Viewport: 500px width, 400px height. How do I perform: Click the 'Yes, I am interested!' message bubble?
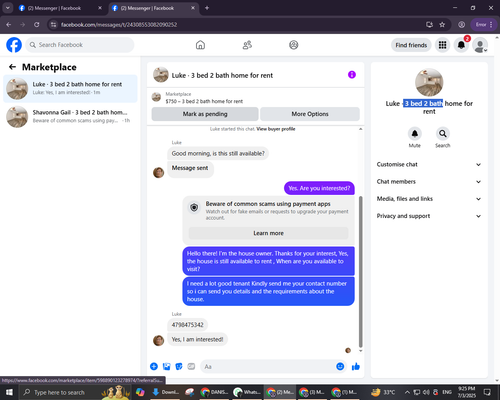pos(197,339)
